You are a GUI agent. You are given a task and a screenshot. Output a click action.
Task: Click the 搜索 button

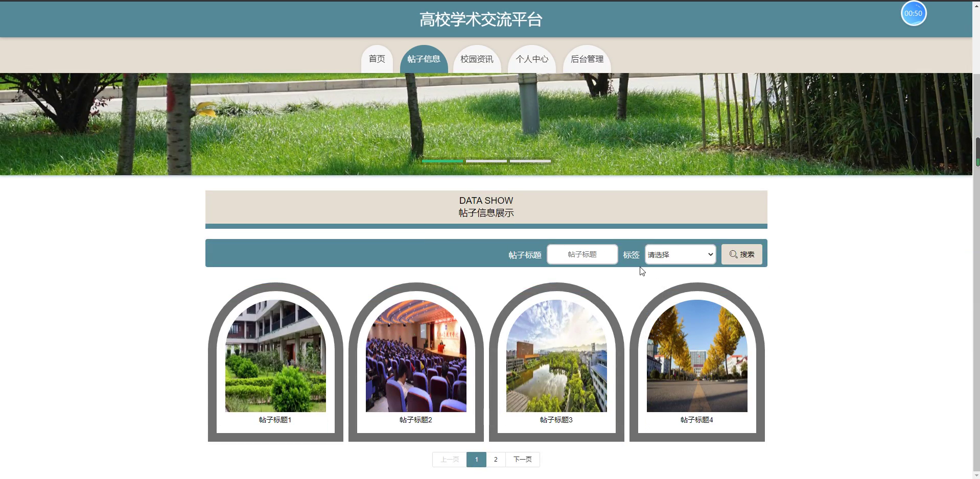(742, 254)
